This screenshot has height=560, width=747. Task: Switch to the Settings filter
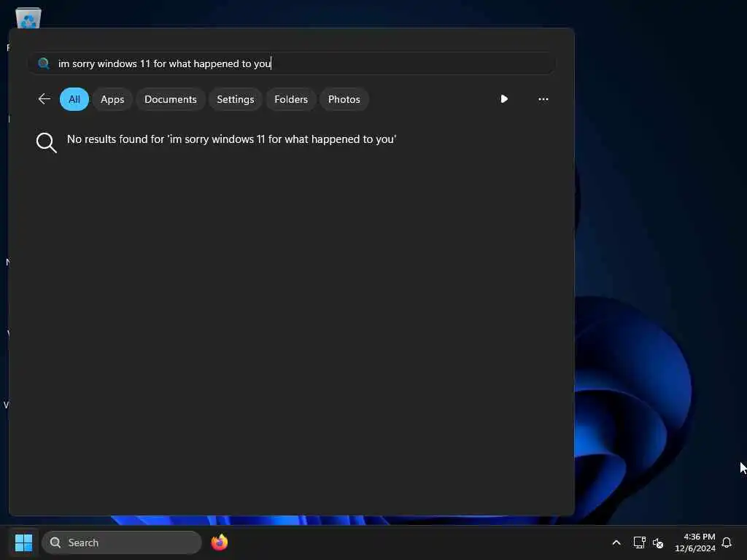click(x=236, y=99)
